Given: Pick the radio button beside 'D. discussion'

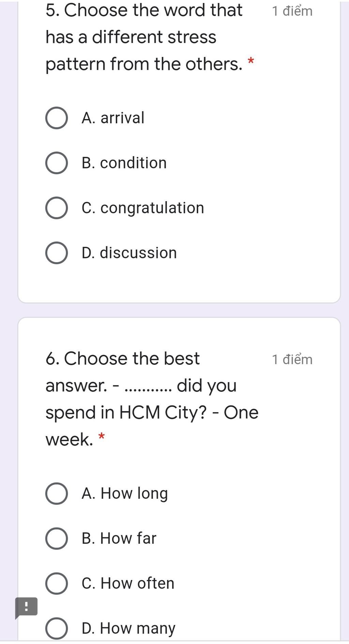Looking at the screenshot, I should click(x=56, y=253).
